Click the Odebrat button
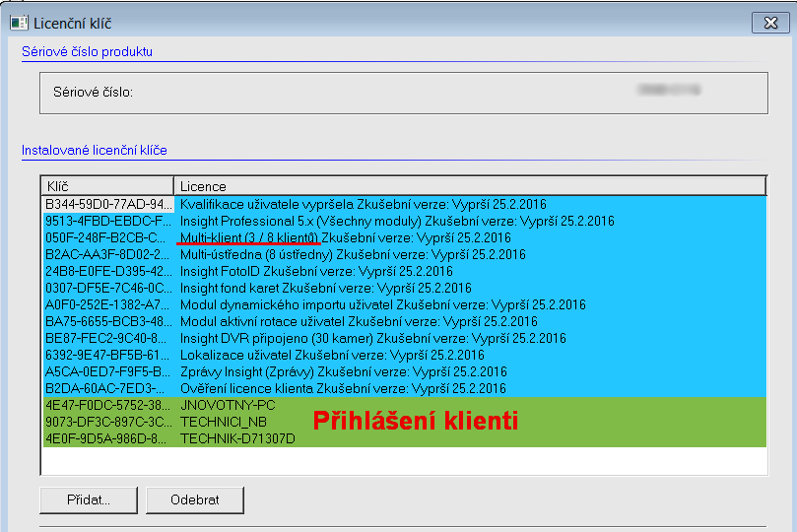This screenshot has width=797, height=532. 194,499
